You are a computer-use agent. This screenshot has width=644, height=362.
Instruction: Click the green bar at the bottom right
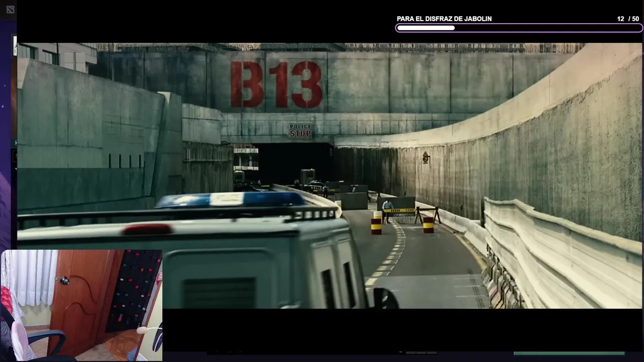point(569,353)
